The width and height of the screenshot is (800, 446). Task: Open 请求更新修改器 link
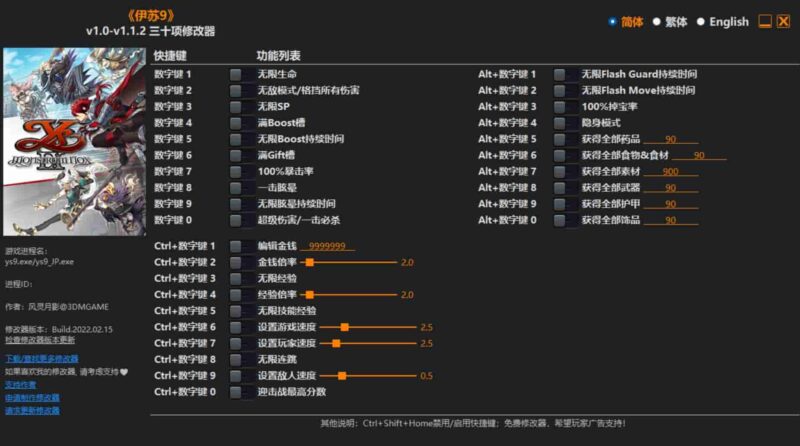32,411
